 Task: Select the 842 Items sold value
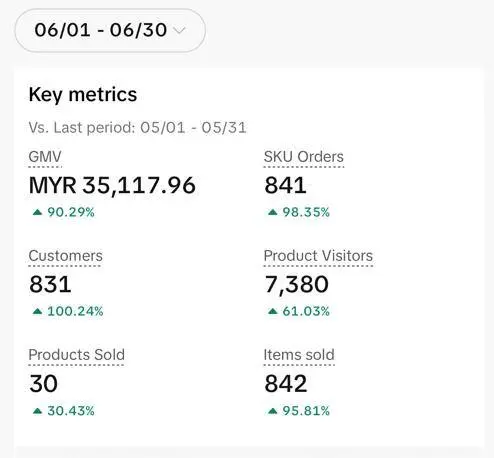click(286, 384)
